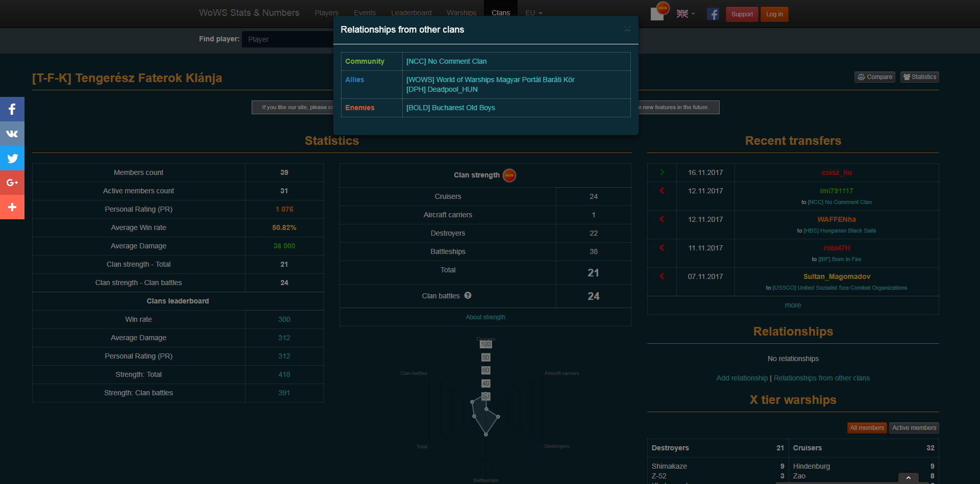Click Personal Rating value 1 076

click(284, 209)
